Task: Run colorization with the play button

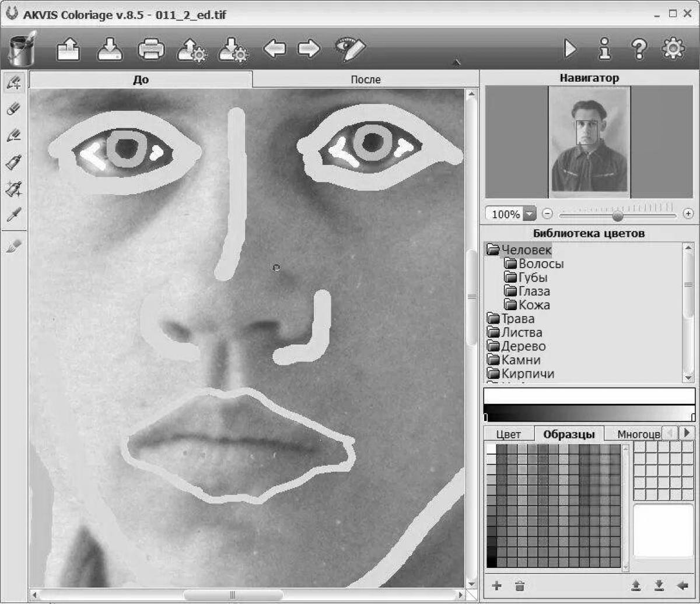Action: [x=570, y=50]
